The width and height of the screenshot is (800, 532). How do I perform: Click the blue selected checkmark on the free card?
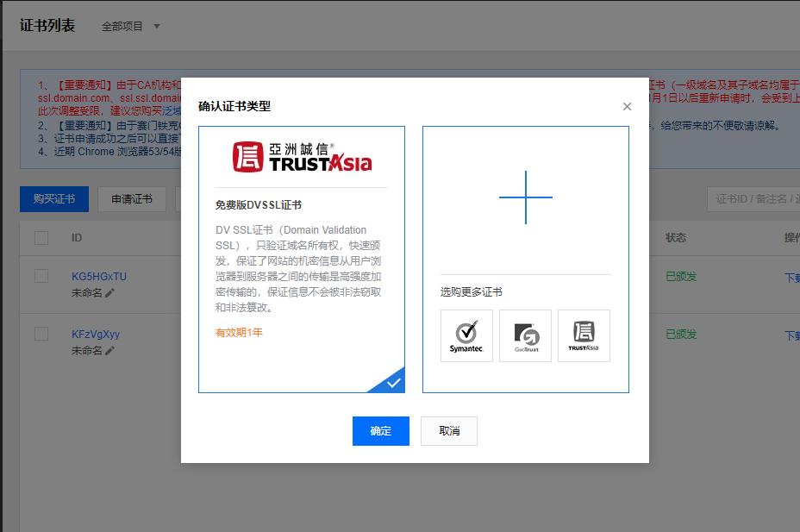tap(392, 383)
